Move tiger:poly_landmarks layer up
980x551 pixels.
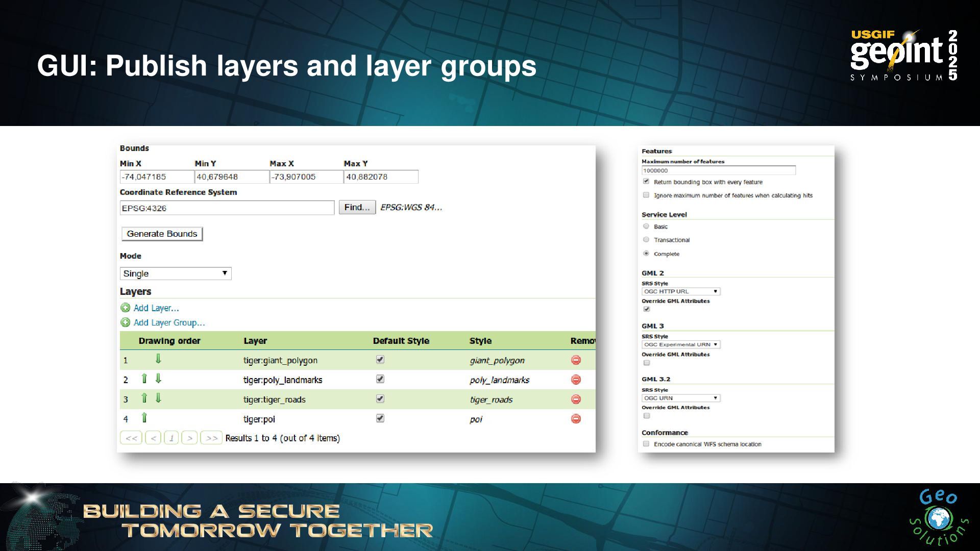point(144,379)
